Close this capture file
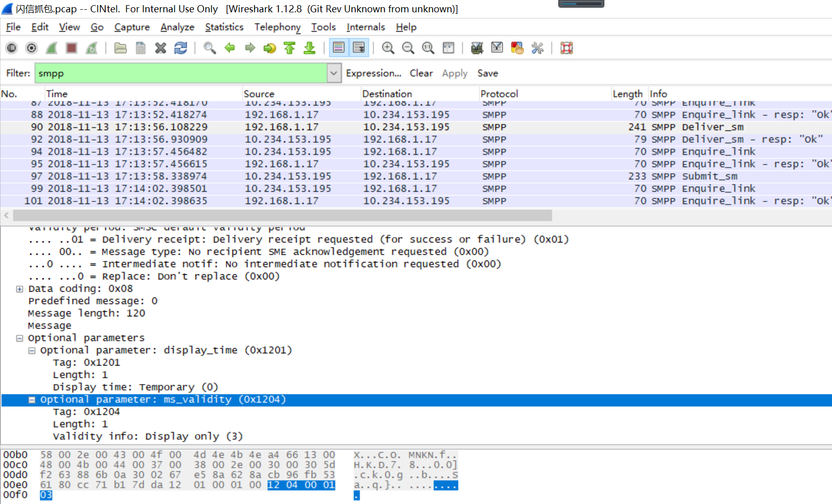Screen dimensions: 832x504 pyautogui.click(x=160, y=48)
